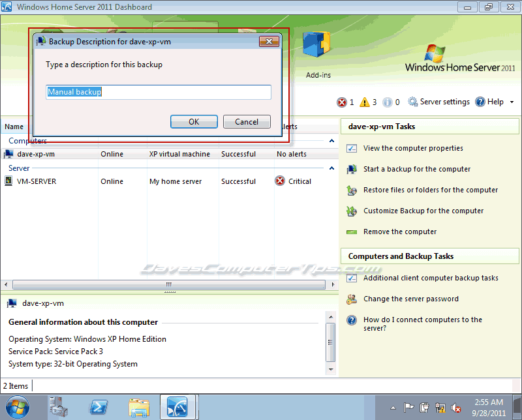This screenshot has width=522, height=420.
Task: View the computer properties task
Action: pyautogui.click(x=413, y=148)
